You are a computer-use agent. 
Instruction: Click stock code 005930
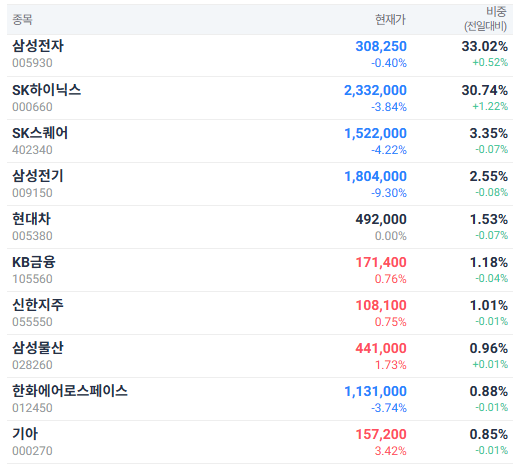[x=32, y=63]
